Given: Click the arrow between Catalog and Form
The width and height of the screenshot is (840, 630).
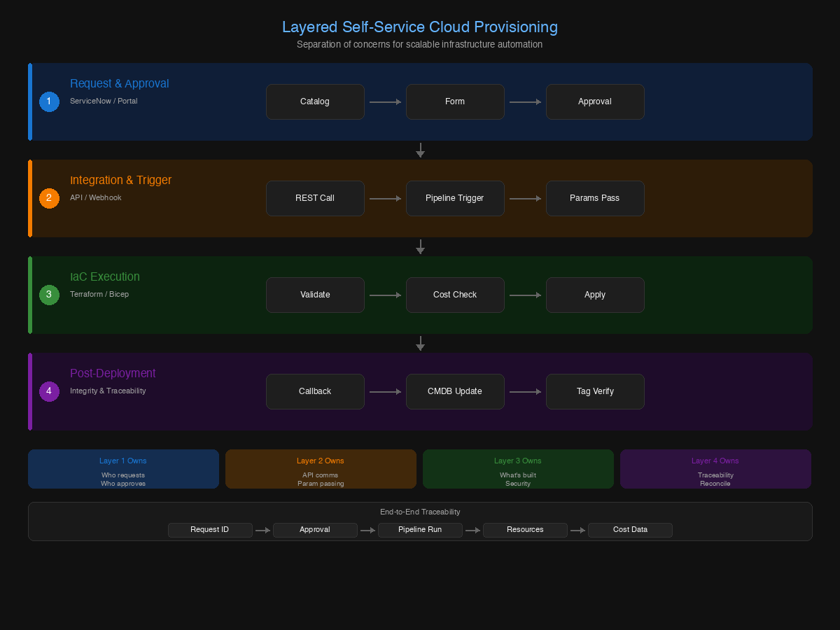Looking at the screenshot, I should coord(385,101).
